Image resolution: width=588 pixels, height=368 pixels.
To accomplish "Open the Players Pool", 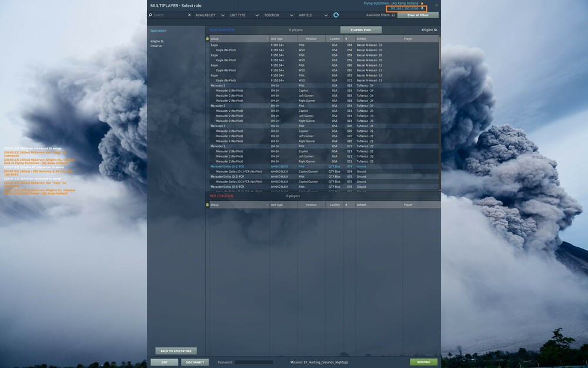I will [361, 30].
